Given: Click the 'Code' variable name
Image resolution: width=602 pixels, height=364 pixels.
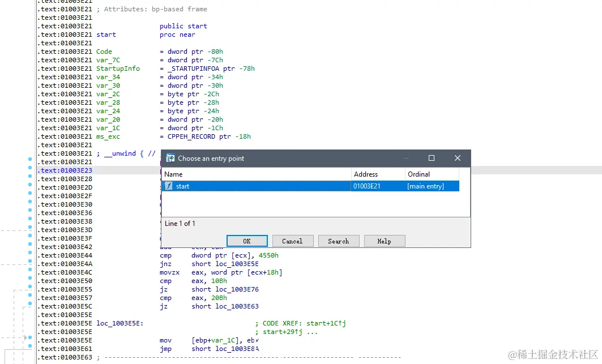Looking at the screenshot, I should 104,52.
